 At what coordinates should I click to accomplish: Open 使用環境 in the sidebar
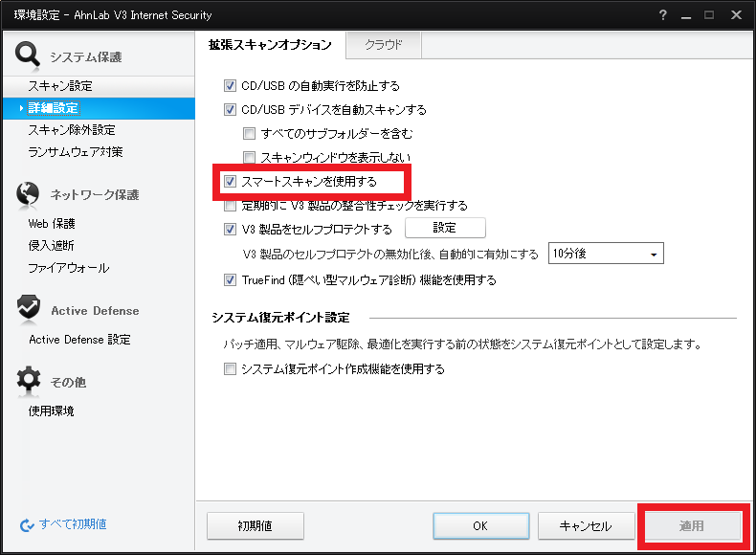point(51,411)
